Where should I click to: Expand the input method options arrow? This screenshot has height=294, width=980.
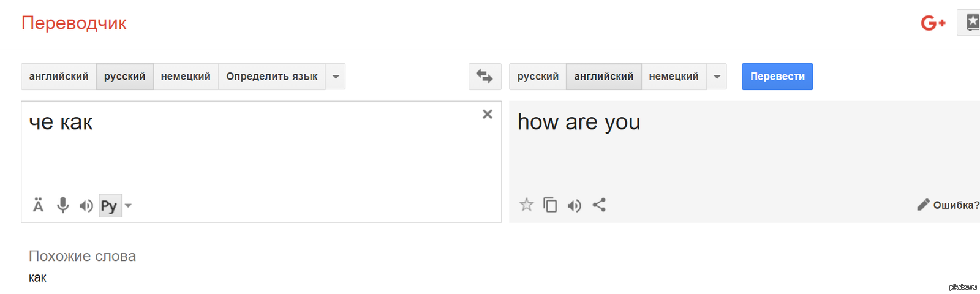coord(128,206)
